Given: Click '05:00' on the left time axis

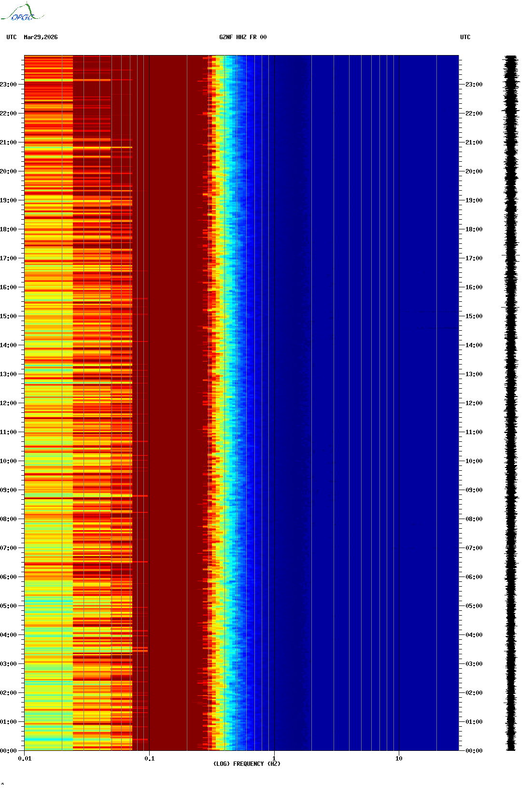Looking at the screenshot, I should click(x=8, y=606).
